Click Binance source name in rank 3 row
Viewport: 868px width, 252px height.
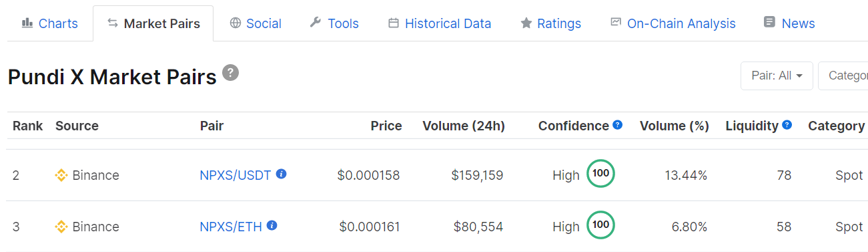95,227
